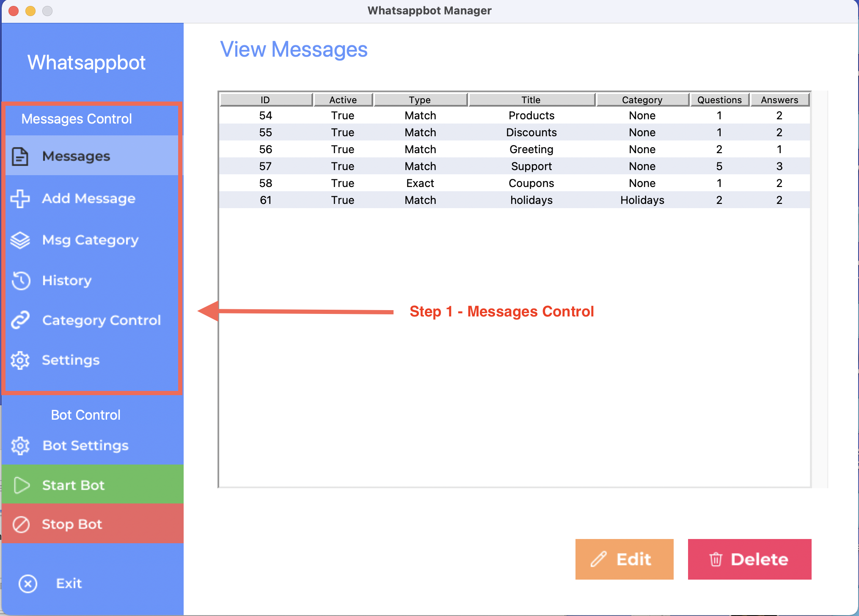Open Settings under Messages Control
The height and width of the screenshot is (616, 859).
92,360
